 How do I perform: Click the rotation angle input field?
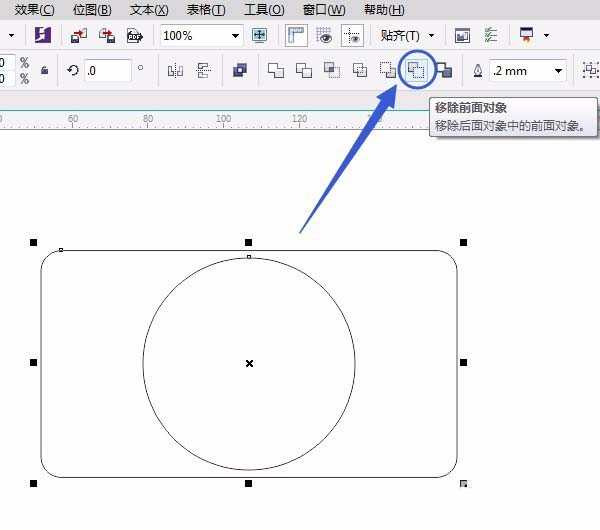108,71
